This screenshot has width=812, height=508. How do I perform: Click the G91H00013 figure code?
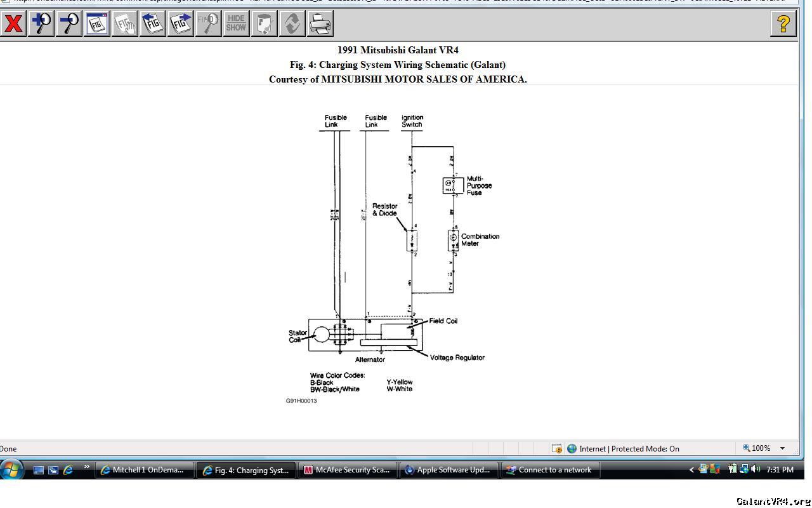pos(301,401)
